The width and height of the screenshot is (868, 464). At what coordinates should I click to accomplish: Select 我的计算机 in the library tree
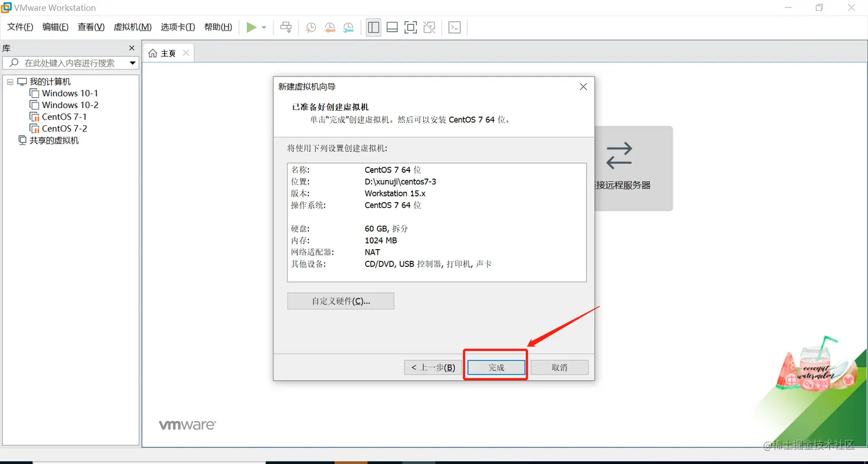pyautogui.click(x=50, y=82)
